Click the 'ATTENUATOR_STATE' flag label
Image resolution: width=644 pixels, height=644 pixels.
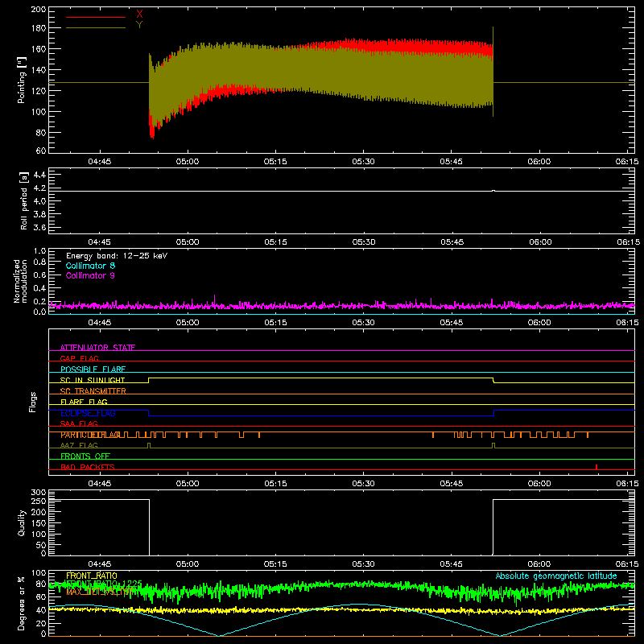(97, 348)
